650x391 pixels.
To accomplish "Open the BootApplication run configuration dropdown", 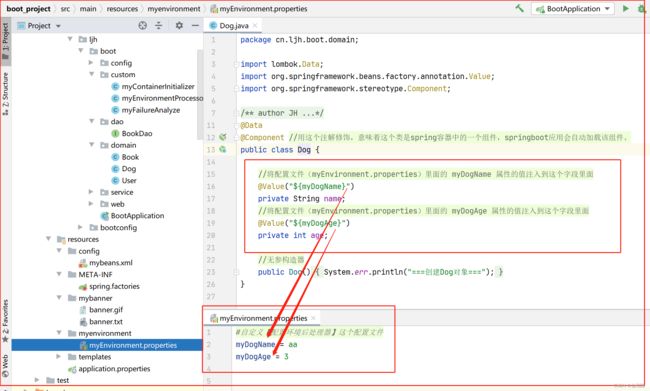I will (x=573, y=9).
